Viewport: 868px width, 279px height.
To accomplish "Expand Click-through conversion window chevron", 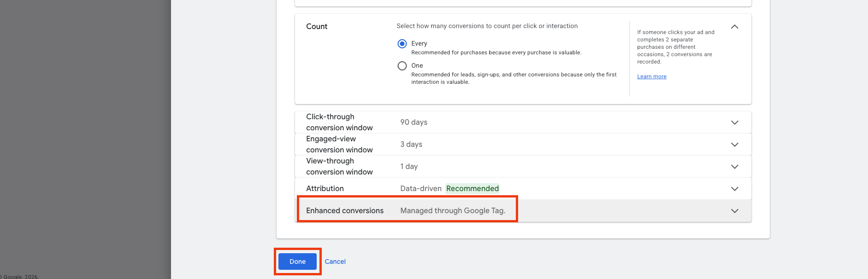I will [735, 122].
